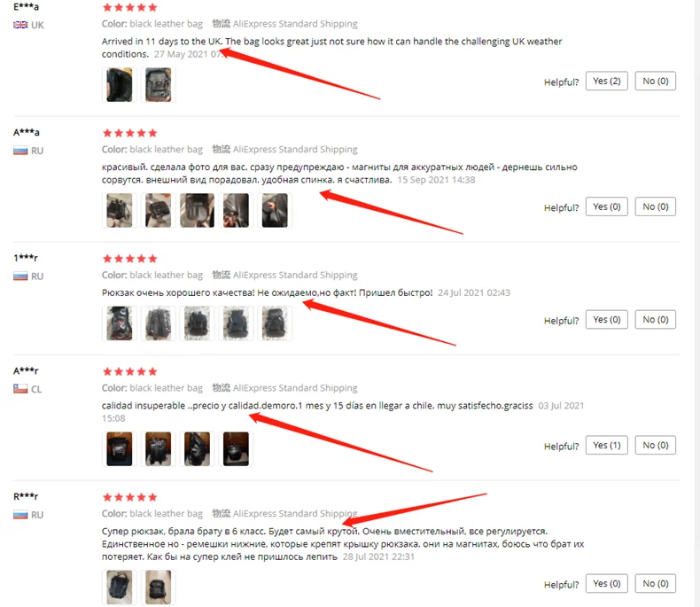Open first photo in UK review
This screenshot has width=700, height=607.
pos(120,85)
